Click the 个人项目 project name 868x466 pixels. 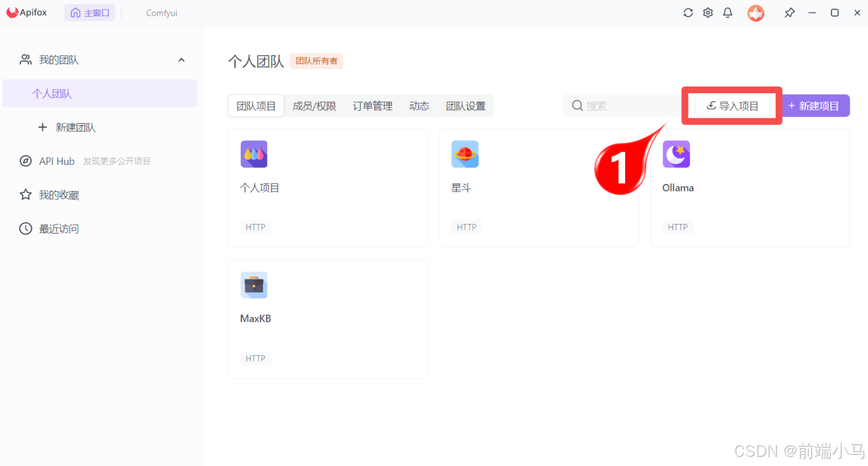click(x=260, y=188)
